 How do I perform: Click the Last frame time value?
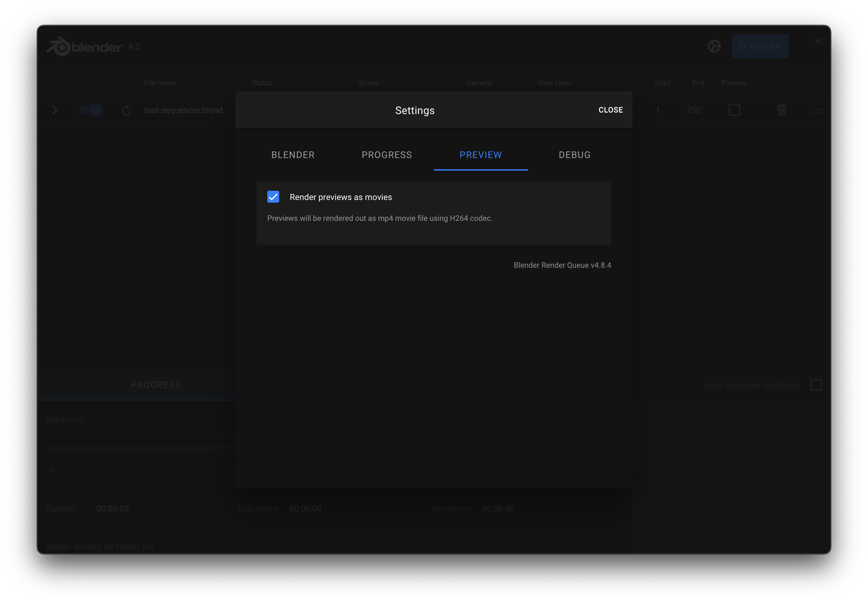(305, 508)
